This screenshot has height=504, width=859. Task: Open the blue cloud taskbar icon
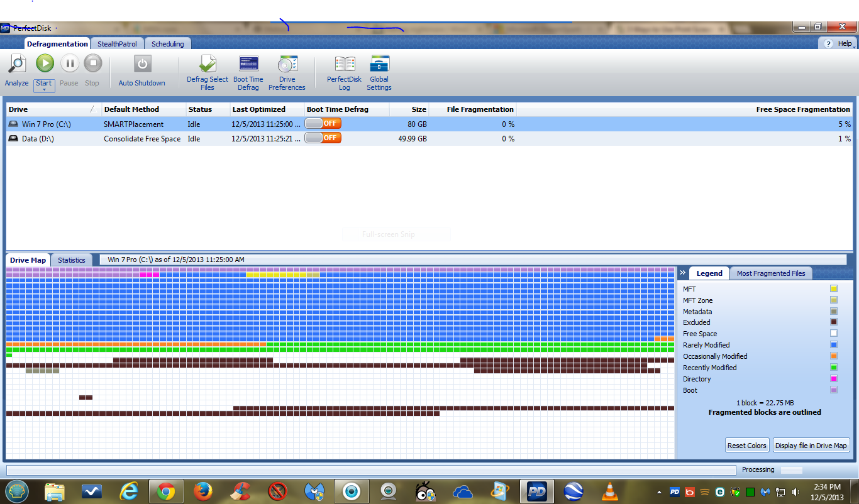[x=462, y=491]
